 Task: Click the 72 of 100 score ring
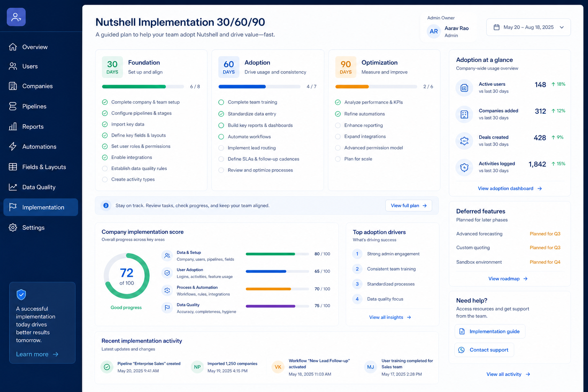pos(127,276)
